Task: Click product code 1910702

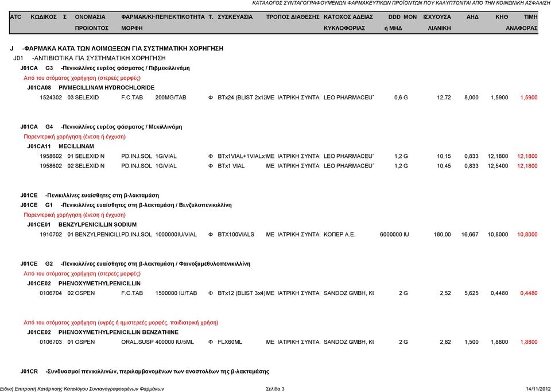Action: pos(51,235)
